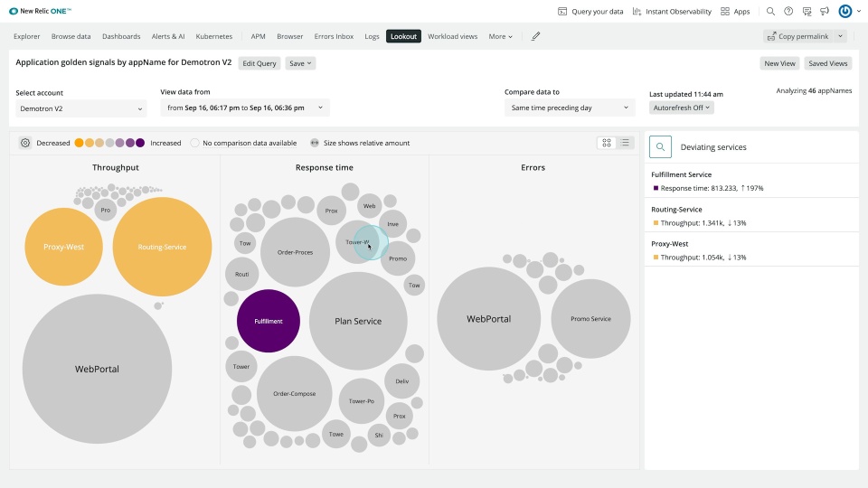Image resolution: width=868 pixels, height=488 pixels.
Task: Open the announcements megaphone icon
Action: tap(825, 11)
